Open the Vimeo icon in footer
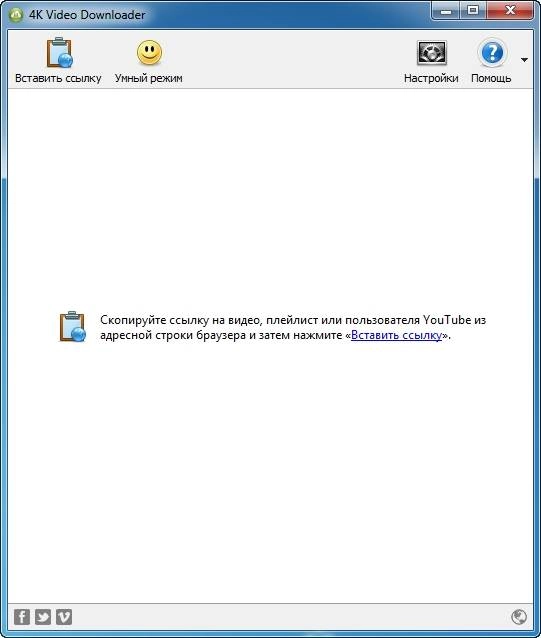The width and height of the screenshot is (541, 638). [64, 617]
